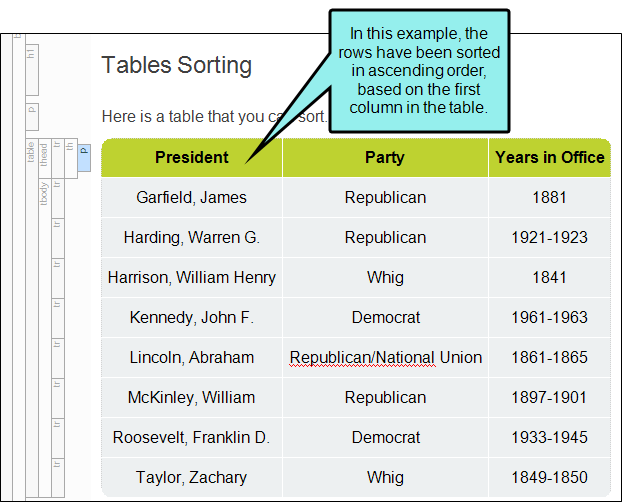Image resolution: width=622 pixels, height=502 pixels.
Task: Click the Tables Sorting heading text
Action: click(x=177, y=65)
